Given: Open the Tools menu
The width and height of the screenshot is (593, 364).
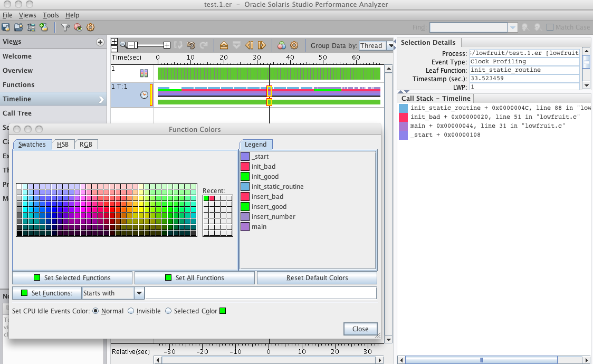Looking at the screenshot, I should point(51,15).
